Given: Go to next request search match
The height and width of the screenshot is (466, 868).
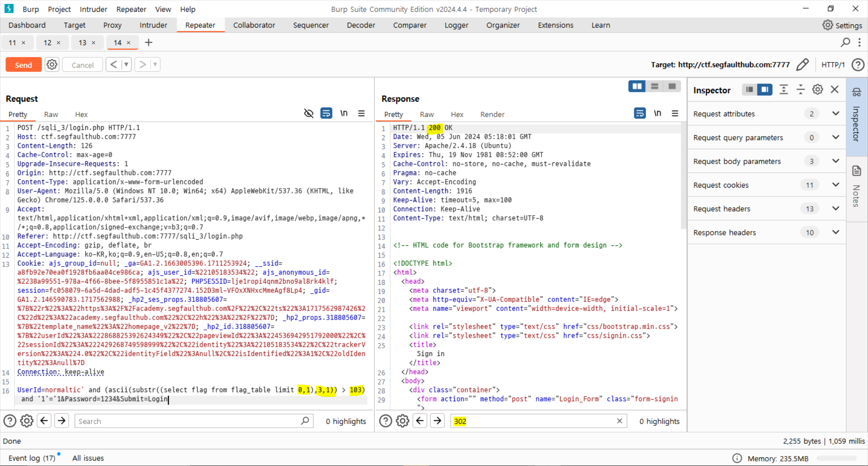Looking at the screenshot, I should tap(61, 421).
